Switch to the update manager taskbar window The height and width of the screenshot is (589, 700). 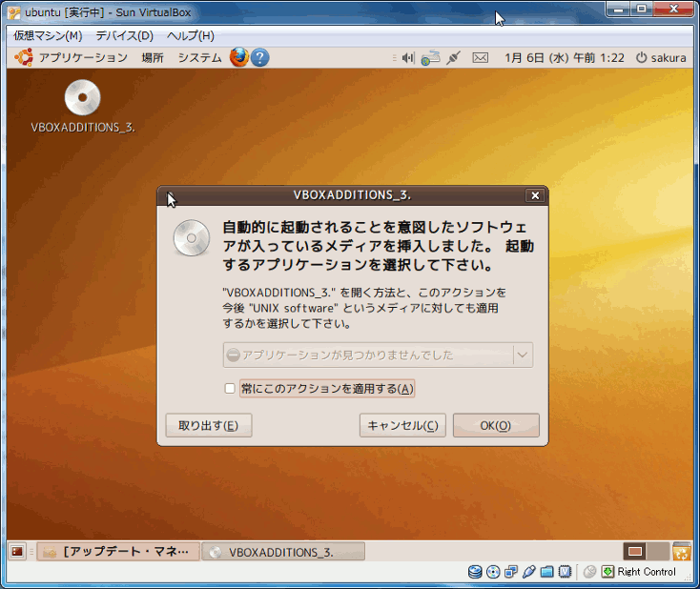[x=118, y=552]
